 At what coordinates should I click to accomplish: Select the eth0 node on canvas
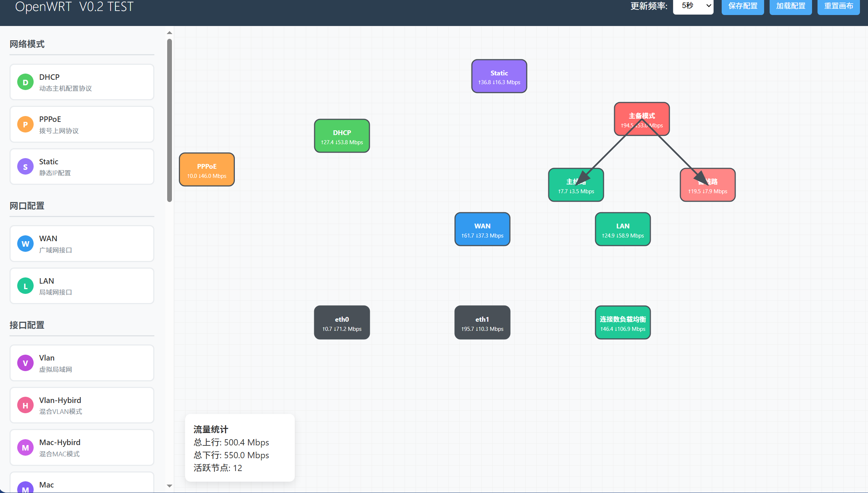pyautogui.click(x=342, y=323)
